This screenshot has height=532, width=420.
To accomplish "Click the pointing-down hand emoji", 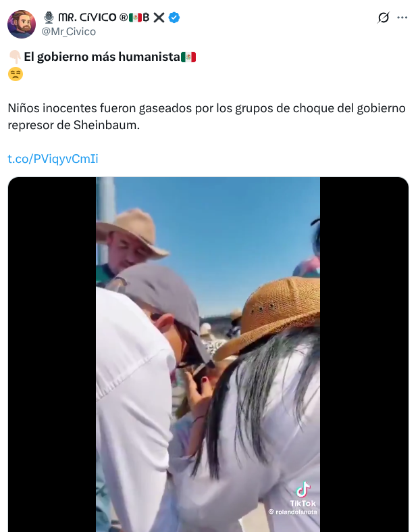I will [x=15, y=57].
